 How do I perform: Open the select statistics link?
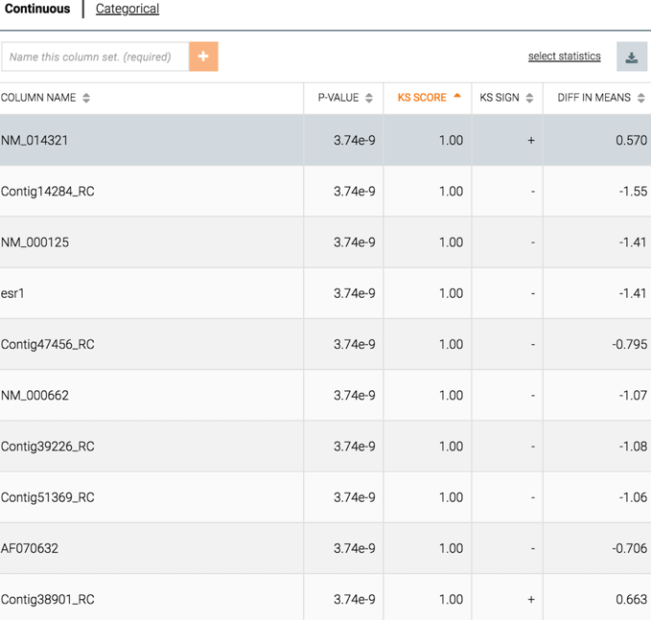(564, 56)
